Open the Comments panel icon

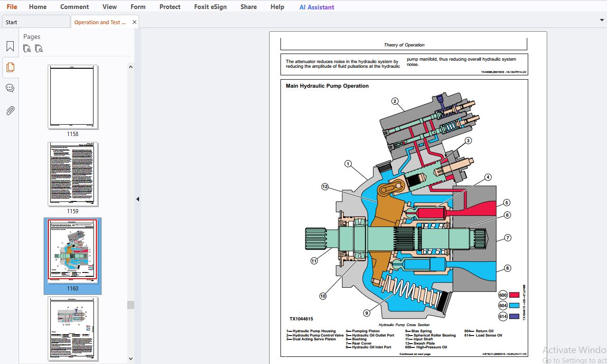click(10, 88)
